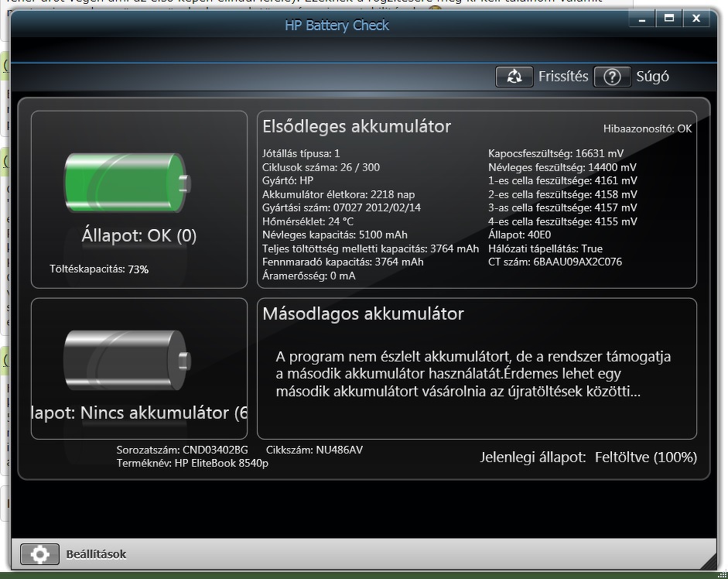The height and width of the screenshot is (579, 728).
Task: Click Cikkszám: NU486AV text
Action: coord(314,450)
